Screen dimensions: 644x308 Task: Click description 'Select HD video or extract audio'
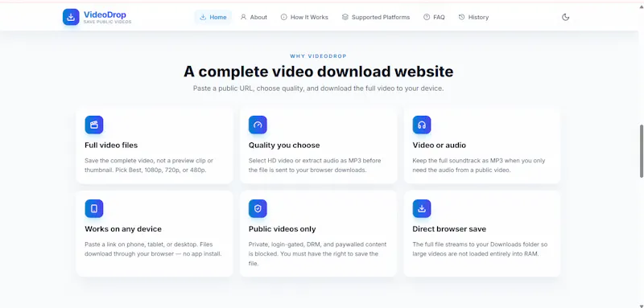pos(315,166)
